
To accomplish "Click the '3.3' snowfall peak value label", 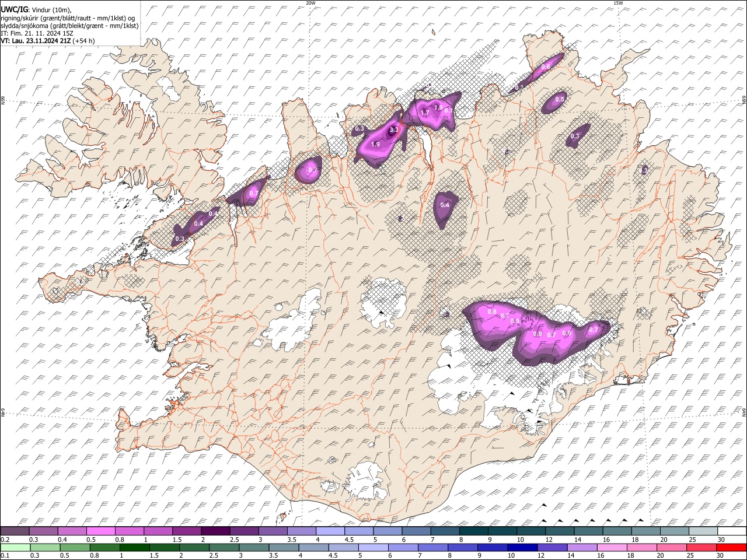I will click(393, 130).
